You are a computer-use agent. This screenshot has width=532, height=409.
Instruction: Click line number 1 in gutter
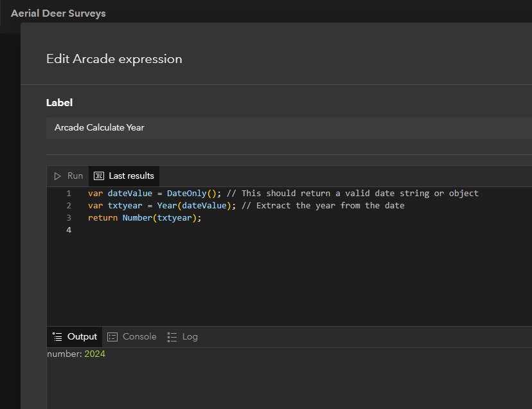click(68, 193)
